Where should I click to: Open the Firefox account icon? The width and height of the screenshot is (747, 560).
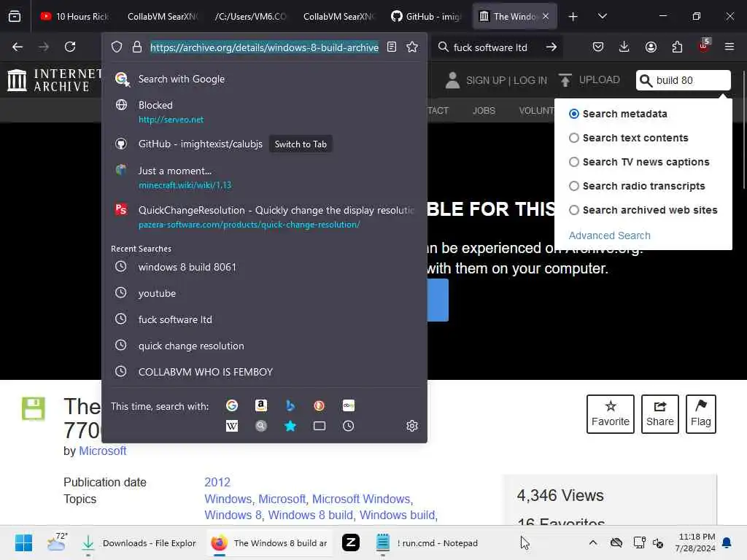pos(651,47)
